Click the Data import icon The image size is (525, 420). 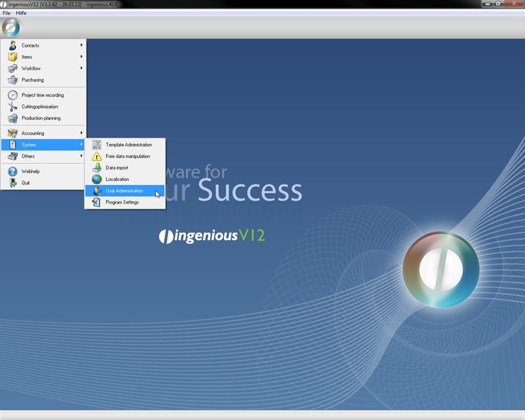(97, 168)
